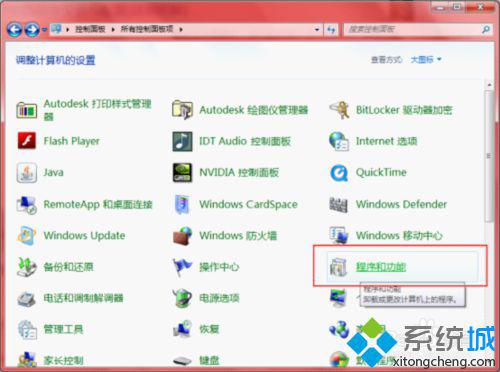Open the 操作中心 link
500x372 pixels.
pyautogui.click(x=219, y=267)
